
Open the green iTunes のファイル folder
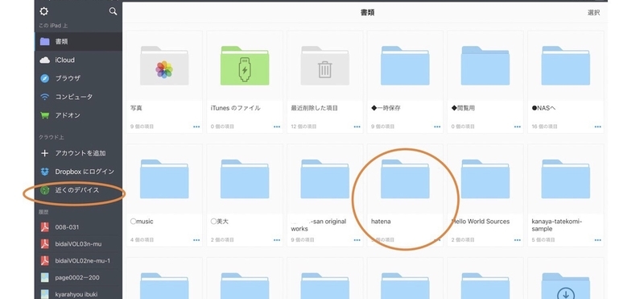pyautogui.click(x=245, y=82)
